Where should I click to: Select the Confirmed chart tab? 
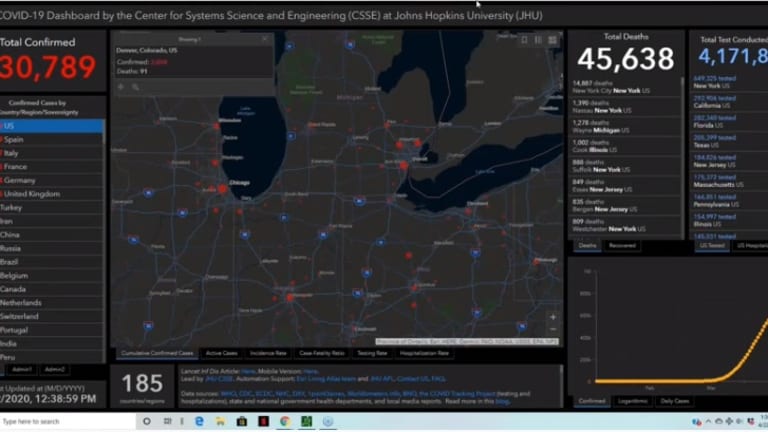point(592,401)
